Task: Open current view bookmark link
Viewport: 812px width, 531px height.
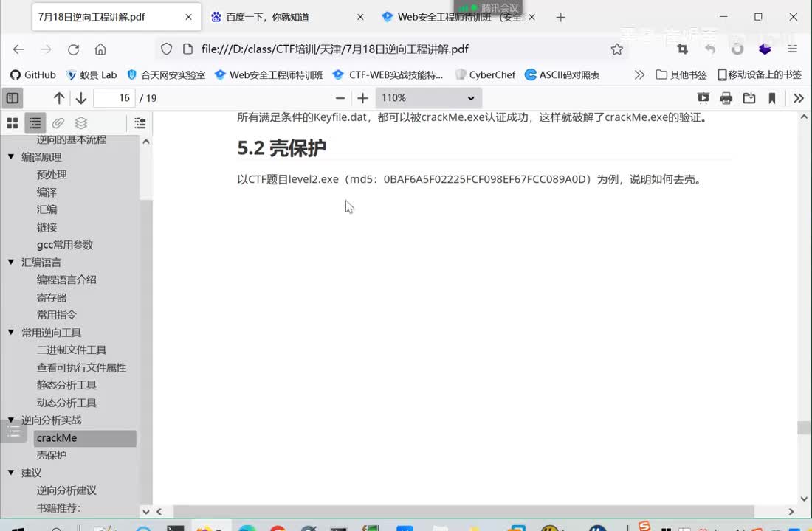Action: click(x=771, y=98)
